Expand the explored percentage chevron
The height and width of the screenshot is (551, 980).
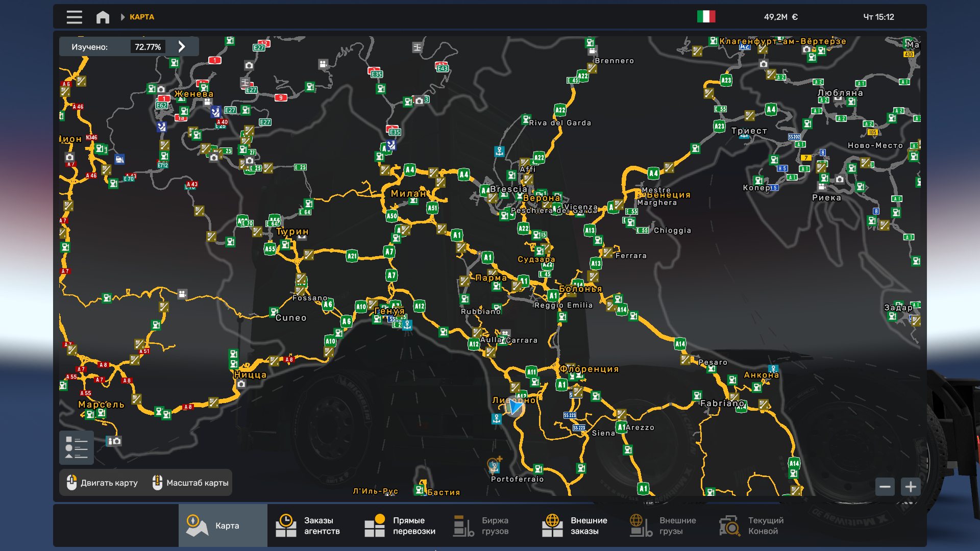click(181, 47)
